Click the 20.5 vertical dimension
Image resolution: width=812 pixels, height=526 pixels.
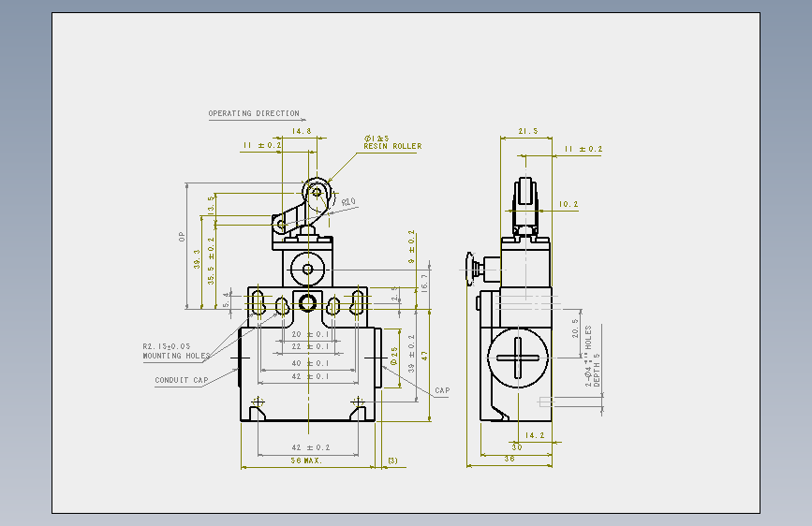click(x=575, y=329)
